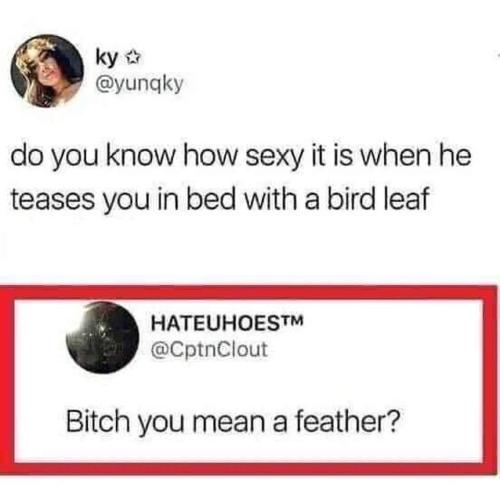
Task: Click the red border of quoted tweet
Action: pyautogui.click(x=250, y=292)
